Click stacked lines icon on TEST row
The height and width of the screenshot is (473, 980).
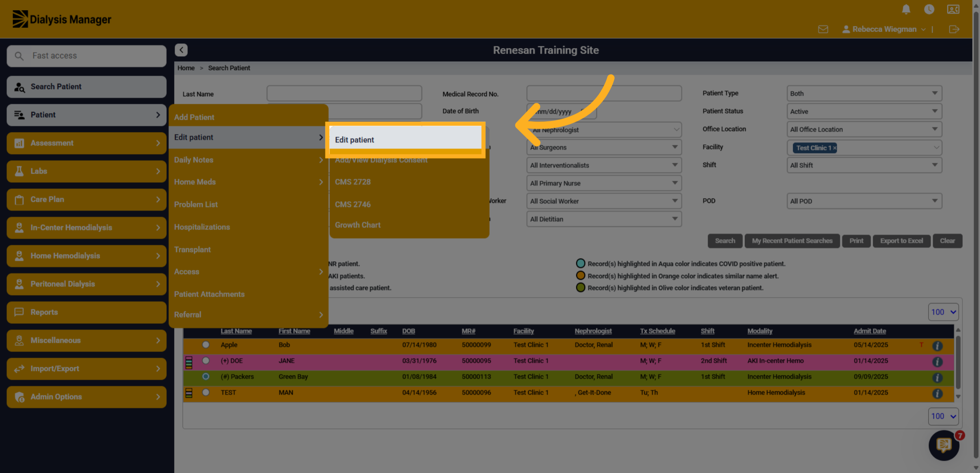coord(189,393)
